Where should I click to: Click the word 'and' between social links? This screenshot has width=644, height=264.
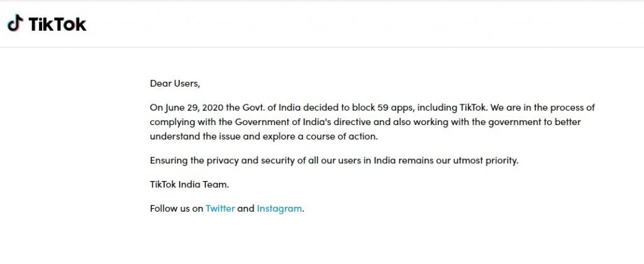[x=246, y=208]
